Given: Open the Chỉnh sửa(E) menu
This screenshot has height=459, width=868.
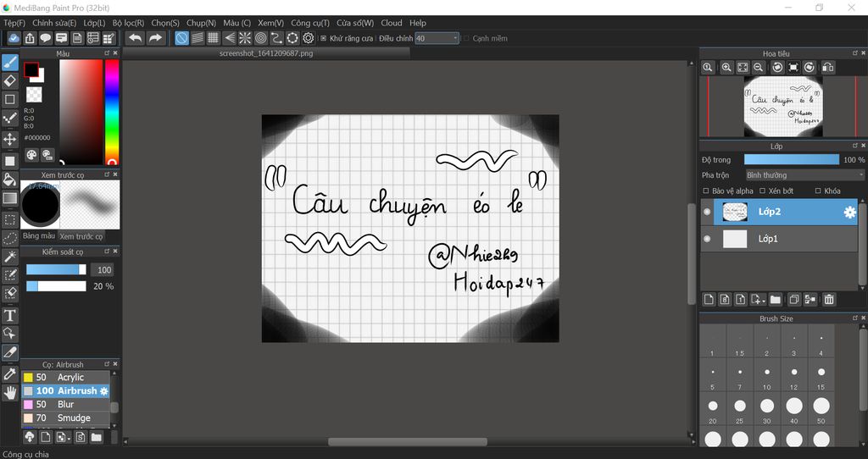Looking at the screenshot, I should tap(54, 23).
